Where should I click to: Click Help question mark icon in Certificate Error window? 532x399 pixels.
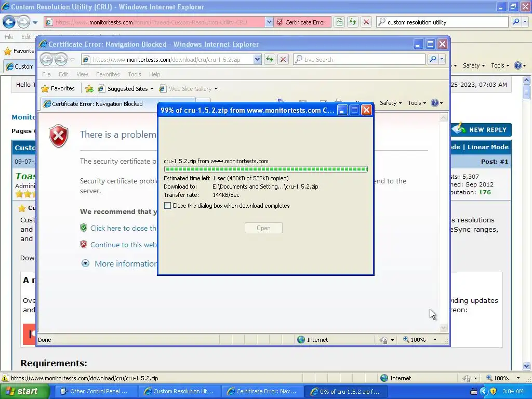tap(434, 103)
